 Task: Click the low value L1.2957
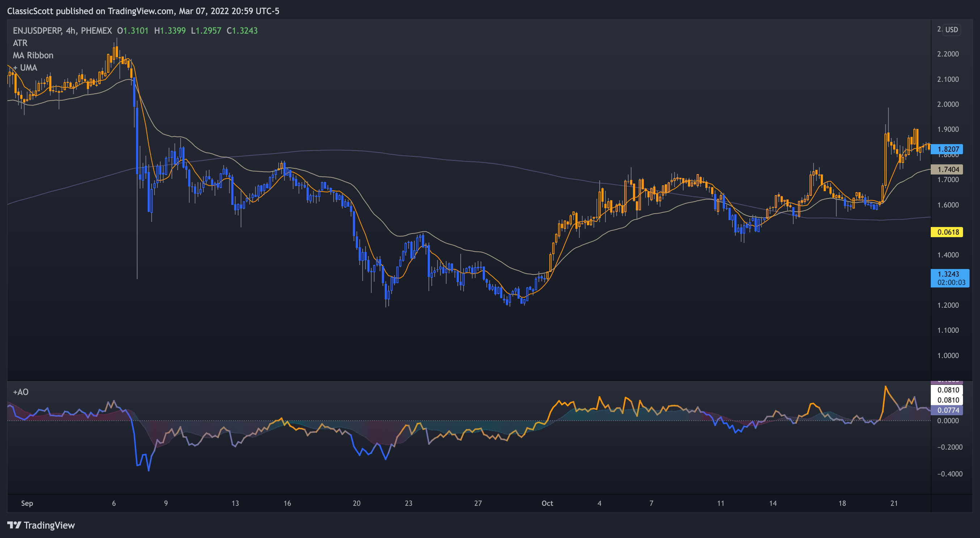(x=206, y=30)
